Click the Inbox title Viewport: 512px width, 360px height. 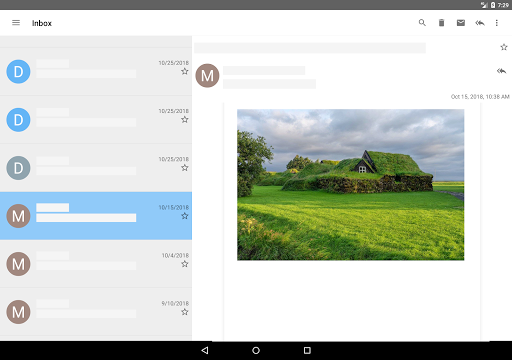42,23
